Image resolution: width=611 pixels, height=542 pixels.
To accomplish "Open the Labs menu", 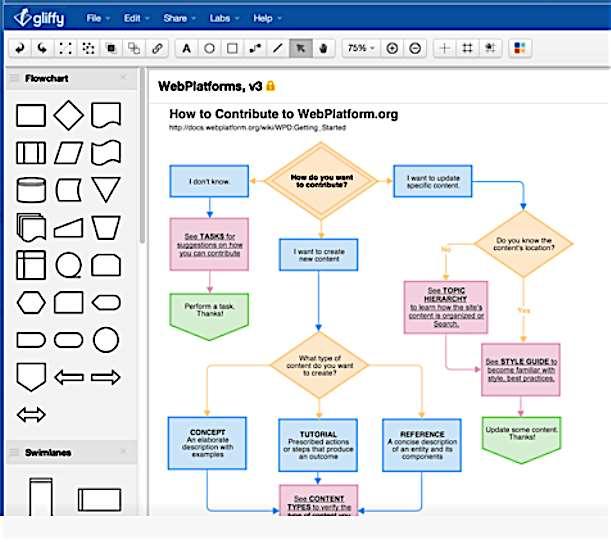I will pos(224,18).
